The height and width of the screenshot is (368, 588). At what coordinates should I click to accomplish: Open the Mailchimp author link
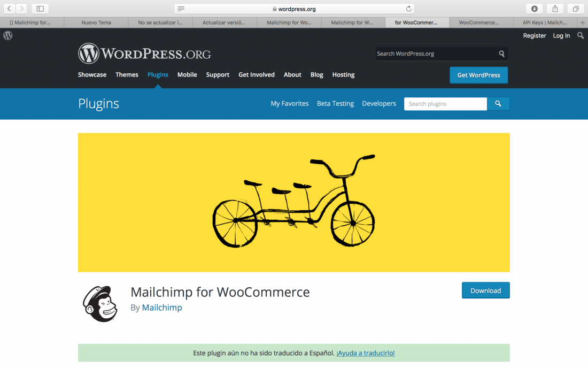point(162,308)
